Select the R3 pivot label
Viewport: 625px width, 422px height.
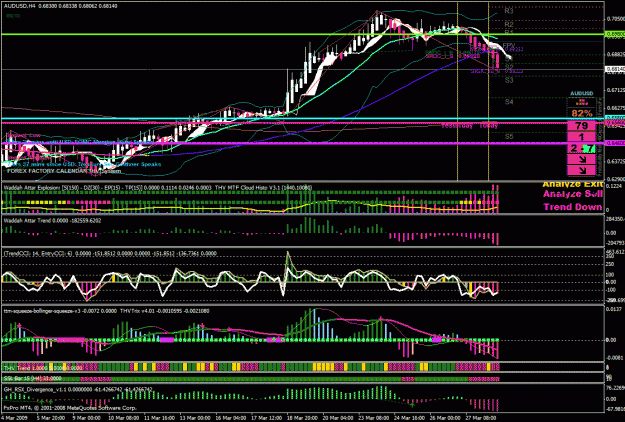click(x=509, y=11)
